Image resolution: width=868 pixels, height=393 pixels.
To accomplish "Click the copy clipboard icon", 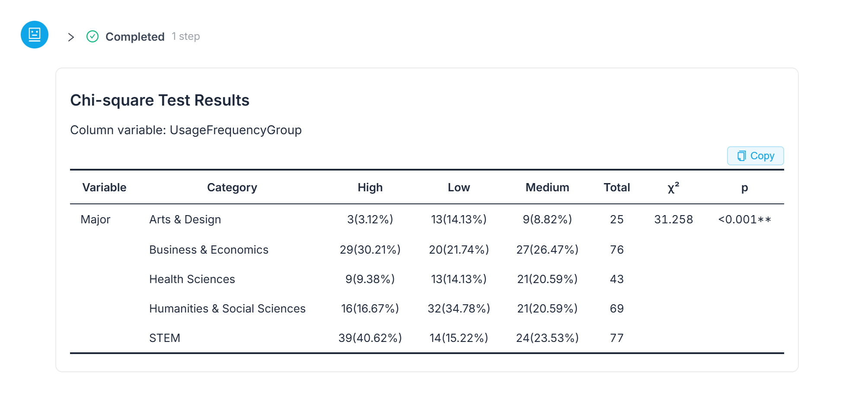I will tap(742, 156).
